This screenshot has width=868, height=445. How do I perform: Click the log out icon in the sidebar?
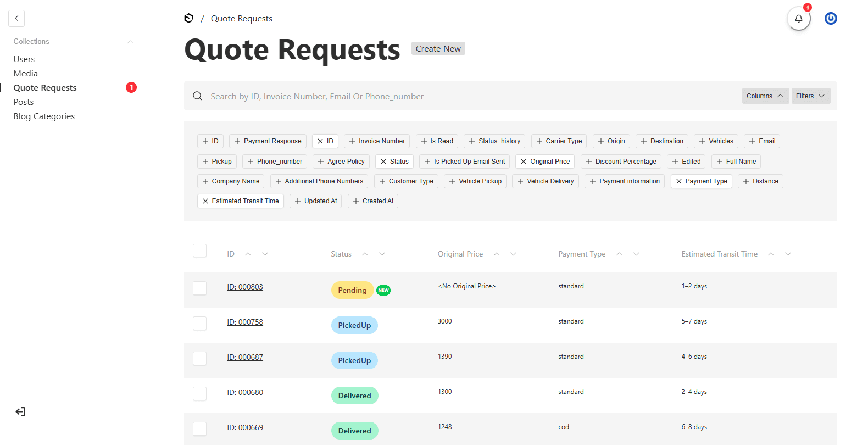[x=20, y=411]
